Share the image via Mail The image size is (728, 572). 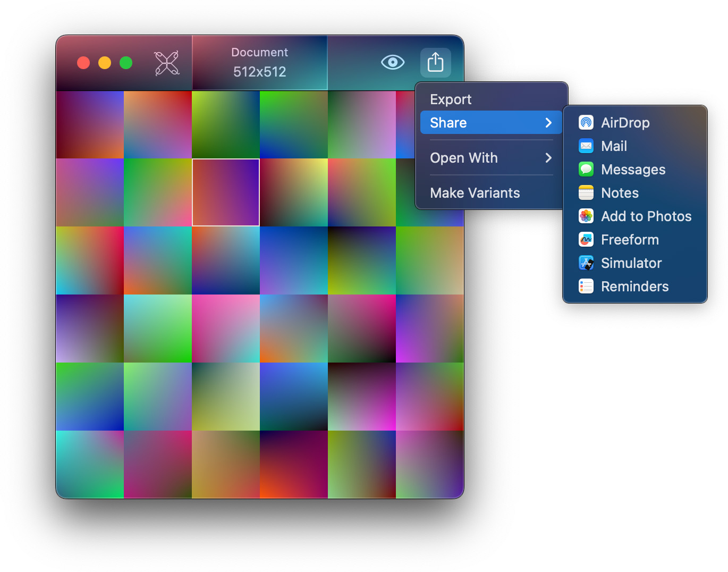click(614, 146)
